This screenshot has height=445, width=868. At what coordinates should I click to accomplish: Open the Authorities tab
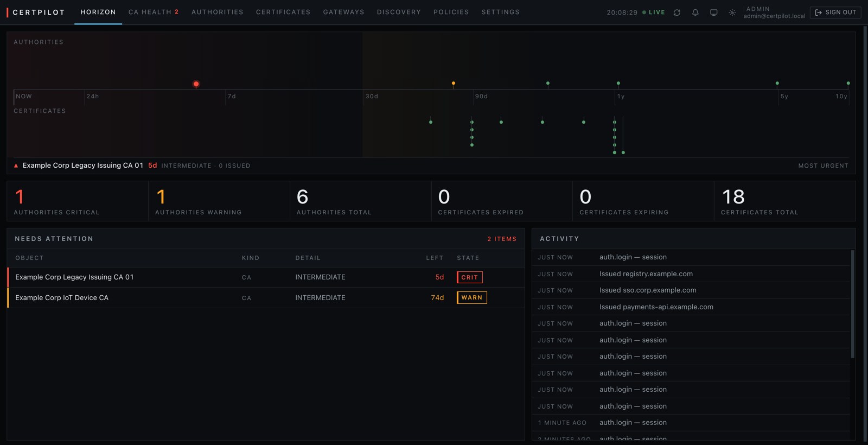click(218, 12)
